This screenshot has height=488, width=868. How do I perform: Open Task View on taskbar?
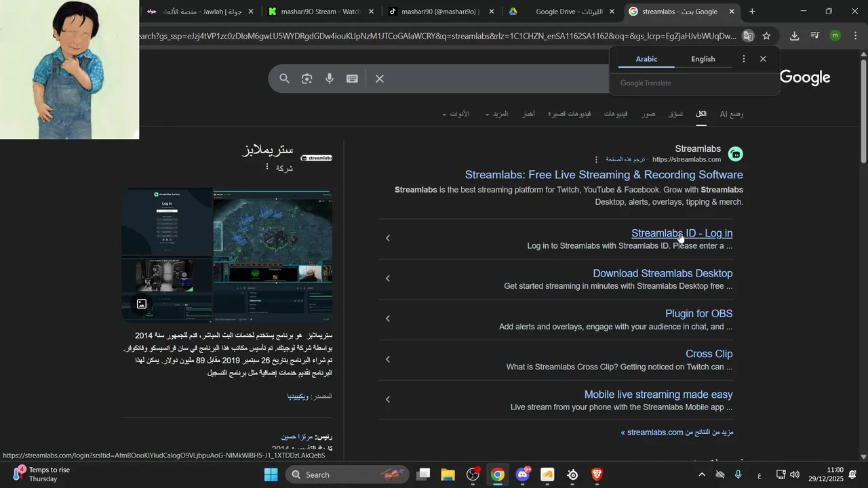[423, 474]
